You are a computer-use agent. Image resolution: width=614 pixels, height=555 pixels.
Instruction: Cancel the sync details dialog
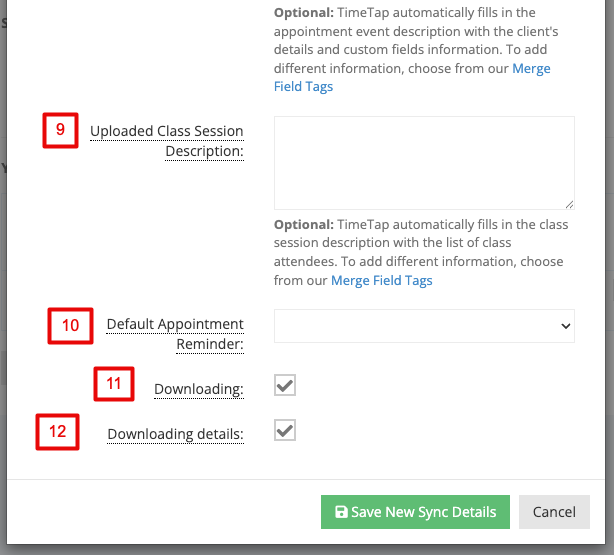[554, 512]
